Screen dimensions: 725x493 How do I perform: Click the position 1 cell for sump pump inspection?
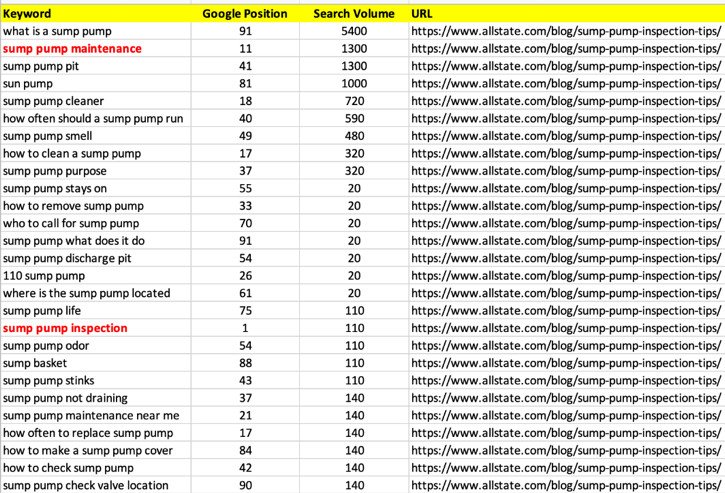pyautogui.click(x=245, y=328)
